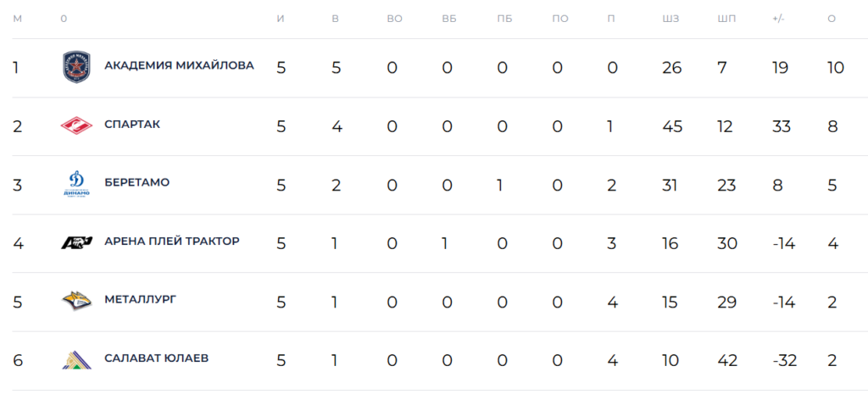The image size is (868, 394).
Task: Sort by the В wins column header
Action: (335, 19)
